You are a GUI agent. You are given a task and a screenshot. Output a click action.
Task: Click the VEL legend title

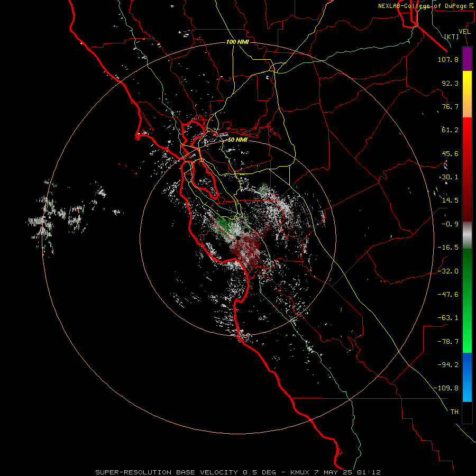click(x=464, y=32)
